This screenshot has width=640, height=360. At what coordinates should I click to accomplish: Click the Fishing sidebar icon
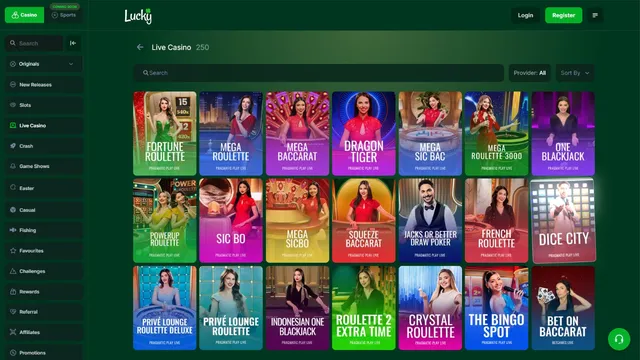pos(13,230)
